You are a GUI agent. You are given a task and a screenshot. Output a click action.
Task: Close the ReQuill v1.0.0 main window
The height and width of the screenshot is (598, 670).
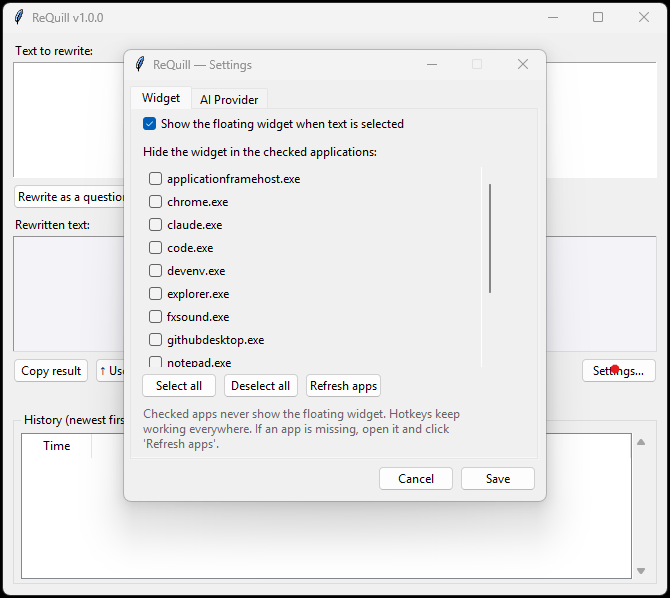(x=644, y=17)
